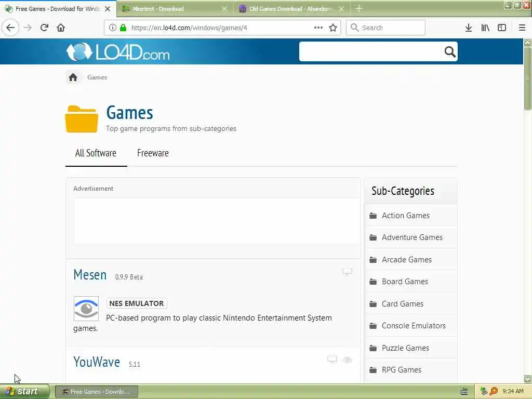Click the eye icon beside YouWave
Viewport: 532px width, 399px height.
tap(348, 360)
